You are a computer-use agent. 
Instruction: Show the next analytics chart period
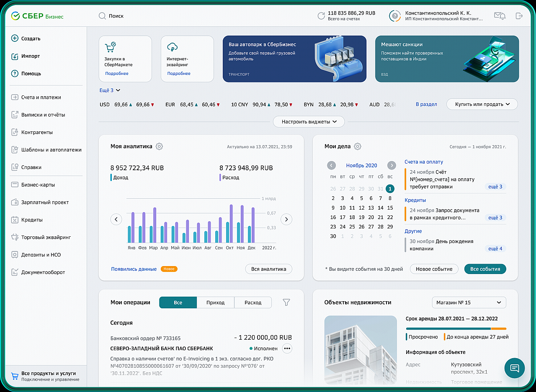[286, 219]
